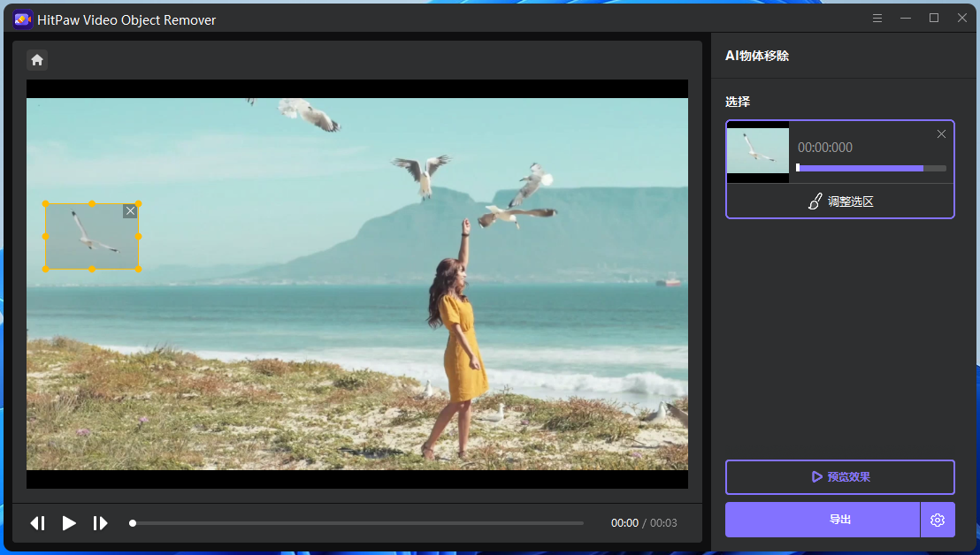
Task: Click the top-right handle of the selection box
Action: click(x=138, y=204)
